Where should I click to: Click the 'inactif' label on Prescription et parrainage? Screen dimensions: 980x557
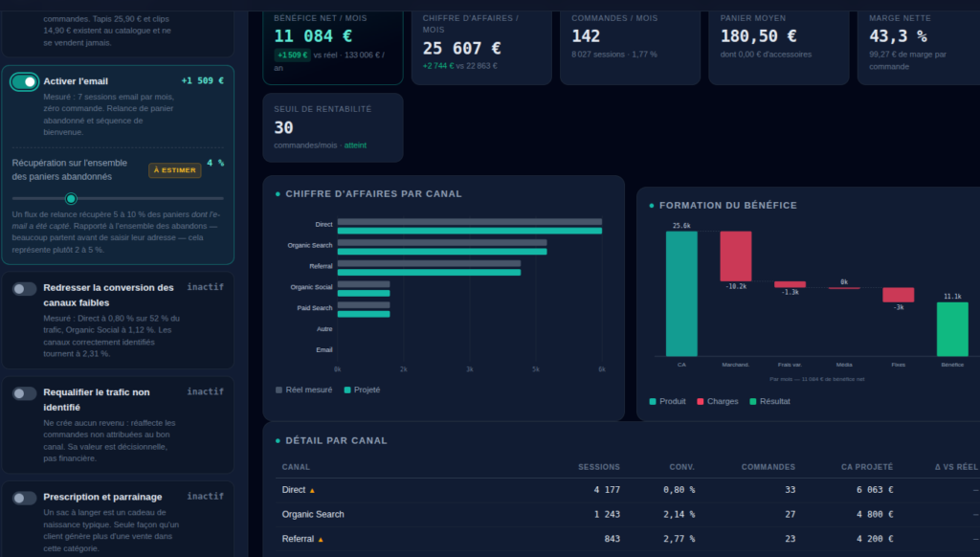[205, 497]
